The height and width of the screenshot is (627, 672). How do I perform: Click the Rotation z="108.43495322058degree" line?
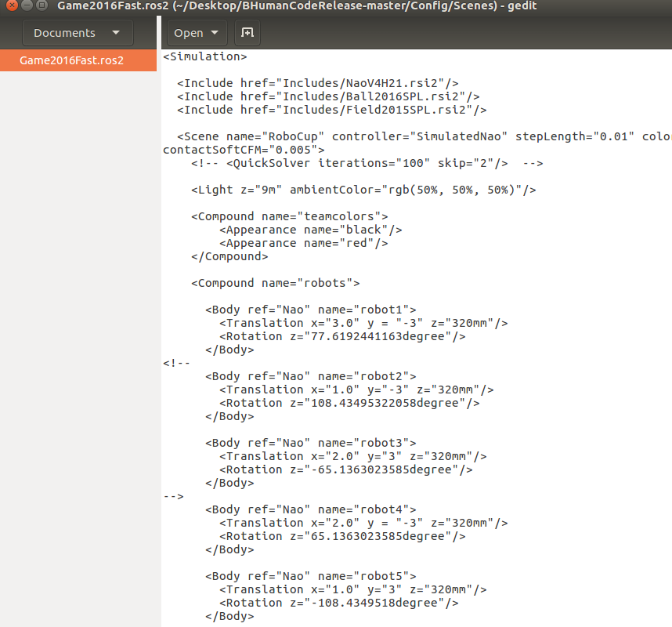pyautogui.click(x=350, y=403)
